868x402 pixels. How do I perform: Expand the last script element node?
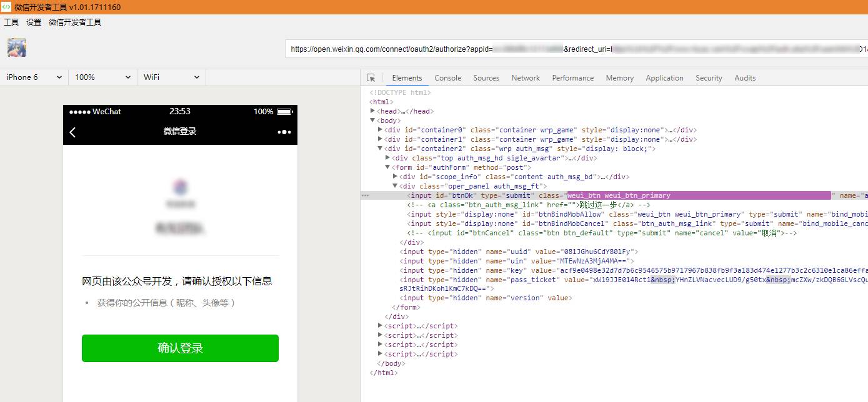click(381, 354)
